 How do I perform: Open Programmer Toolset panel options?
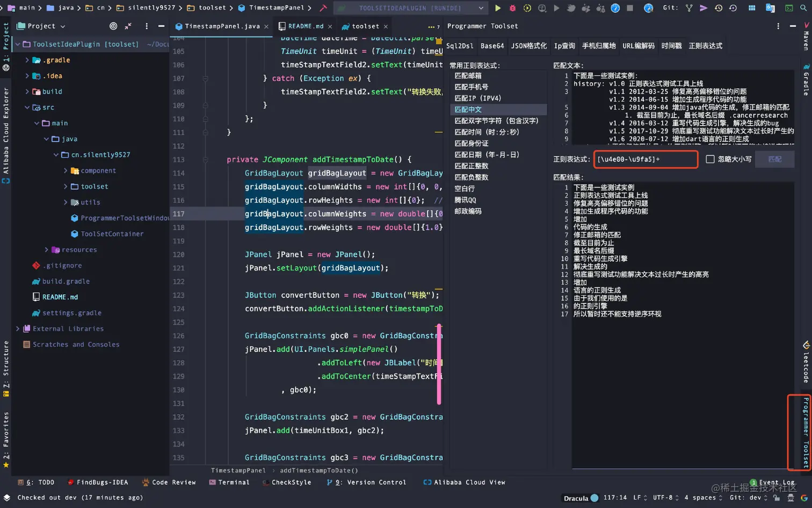click(x=778, y=26)
